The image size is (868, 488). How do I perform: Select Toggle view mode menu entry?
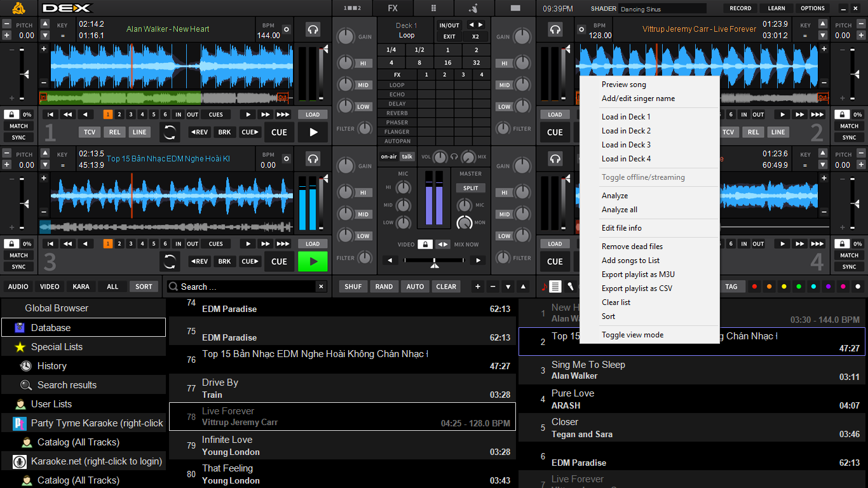pos(632,335)
